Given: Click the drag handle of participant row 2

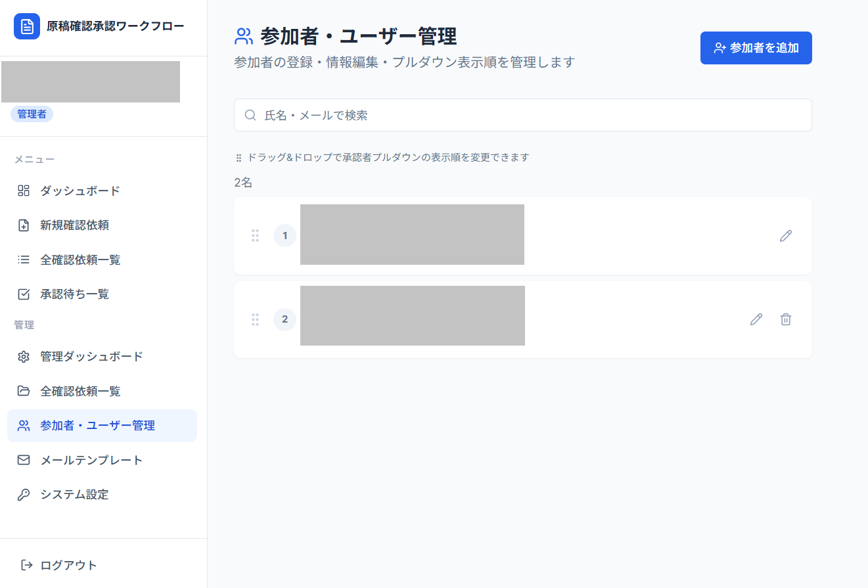Looking at the screenshot, I should [x=256, y=319].
